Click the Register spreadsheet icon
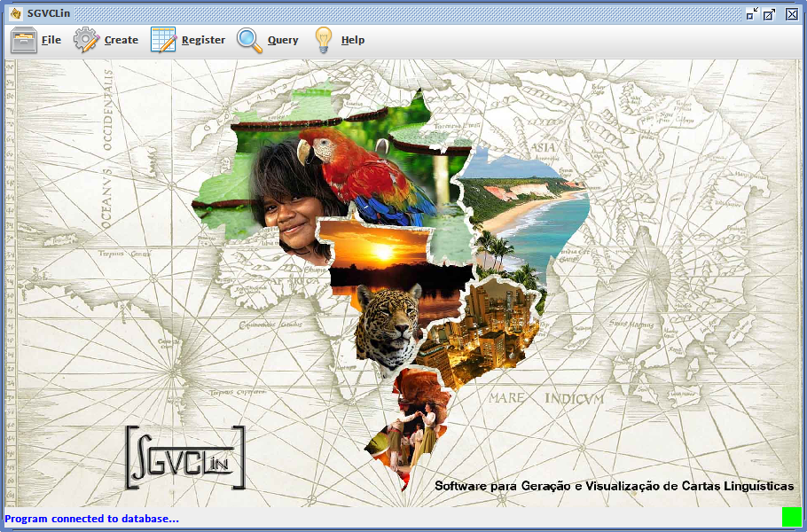The height and width of the screenshot is (532, 807). (x=163, y=40)
